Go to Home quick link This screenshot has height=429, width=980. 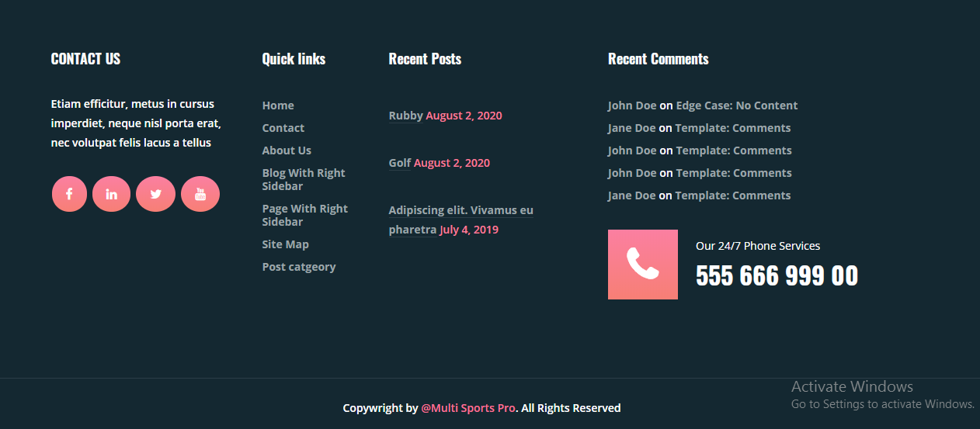tap(278, 106)
